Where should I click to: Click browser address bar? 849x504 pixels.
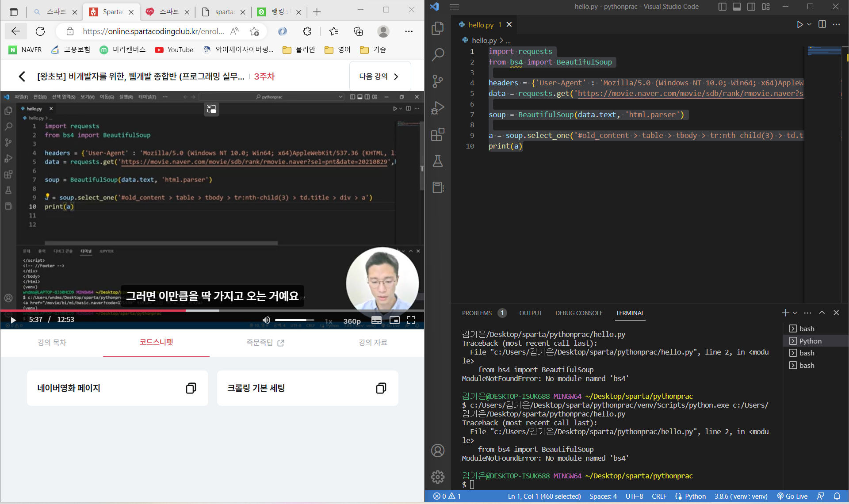pyautogui.click(x=153, y=31)
